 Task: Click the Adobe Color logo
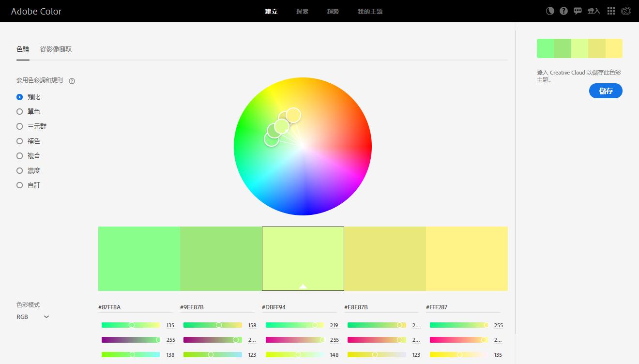pos(36,11)
